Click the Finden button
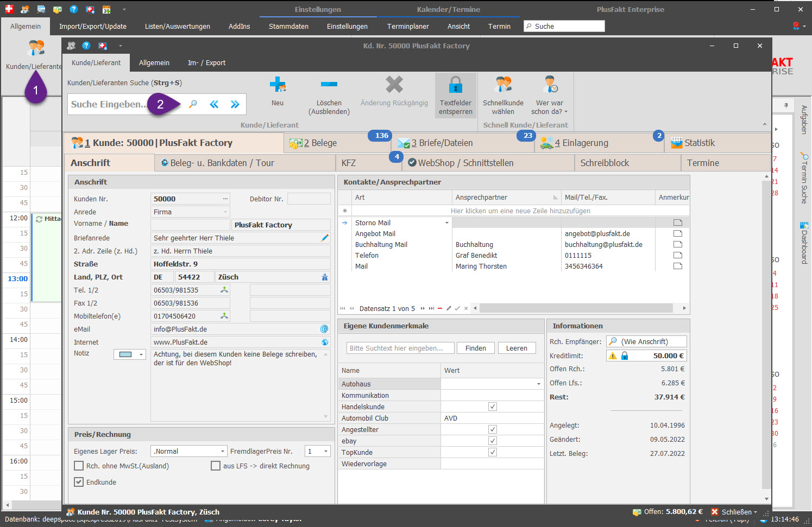812x527 pixels. pos(476,348)
